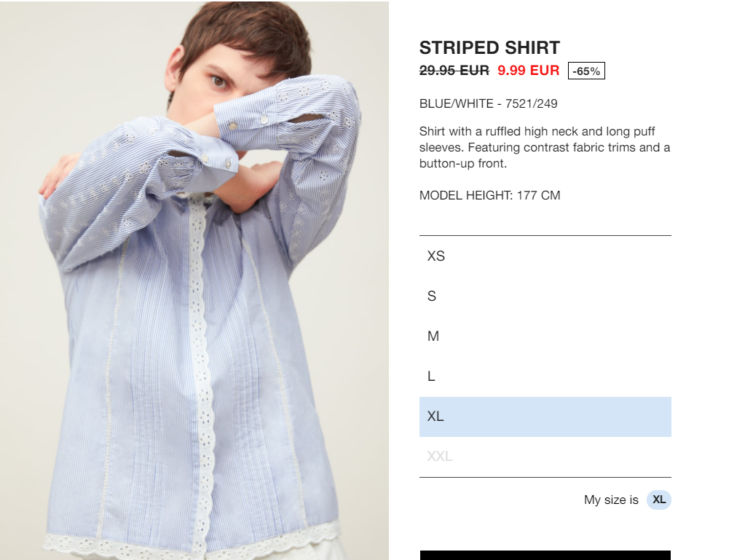Click the My size is label
The image size is (745, 560).
tap(611, 500)
